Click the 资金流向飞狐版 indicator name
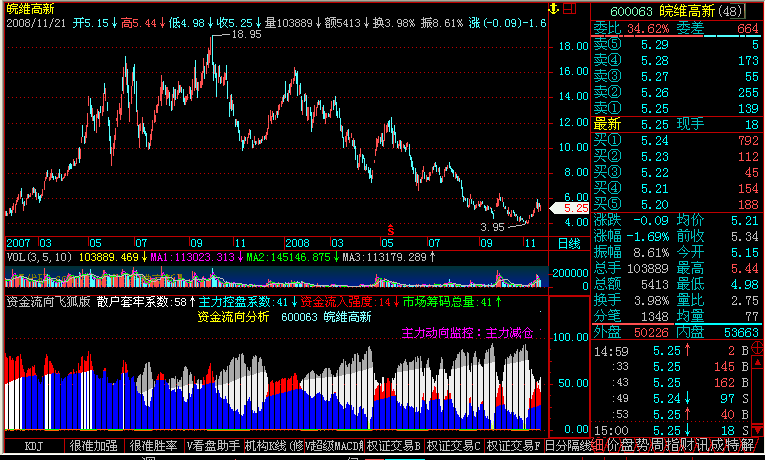 coord(48,302)
